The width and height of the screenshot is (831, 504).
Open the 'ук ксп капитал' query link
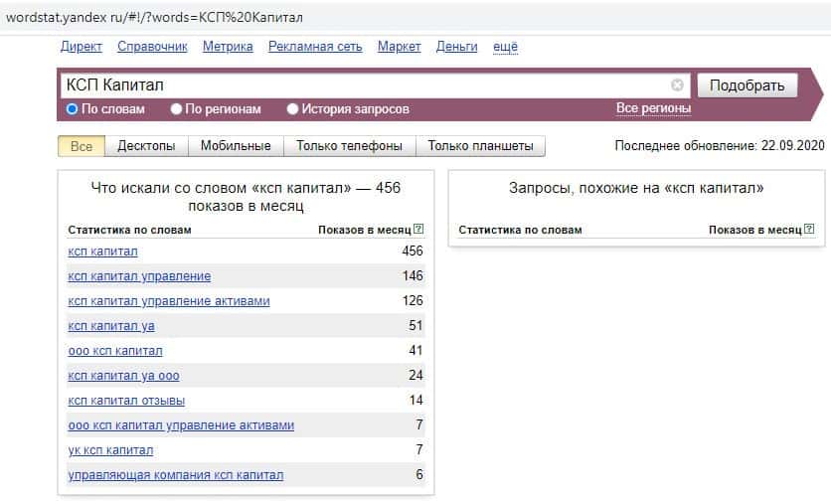coord(110,450)
